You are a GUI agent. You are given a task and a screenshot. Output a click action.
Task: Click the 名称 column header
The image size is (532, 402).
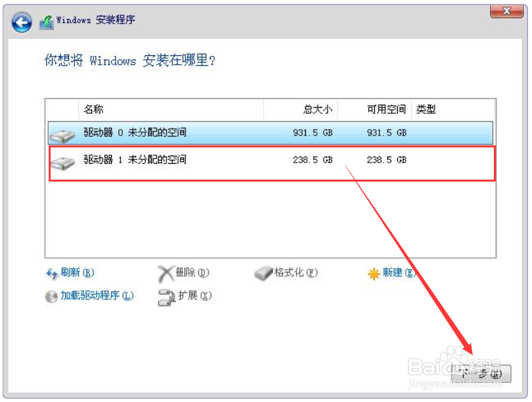pos(171,109)
